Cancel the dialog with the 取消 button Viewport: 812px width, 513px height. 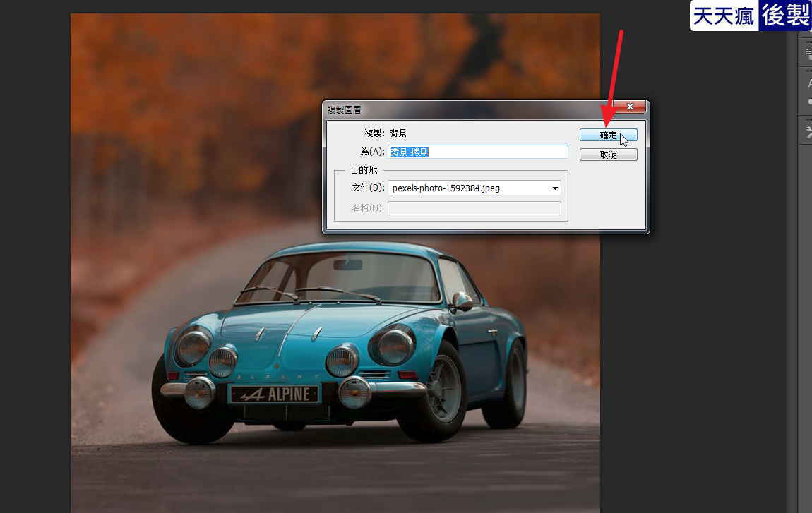coord(608,155)
